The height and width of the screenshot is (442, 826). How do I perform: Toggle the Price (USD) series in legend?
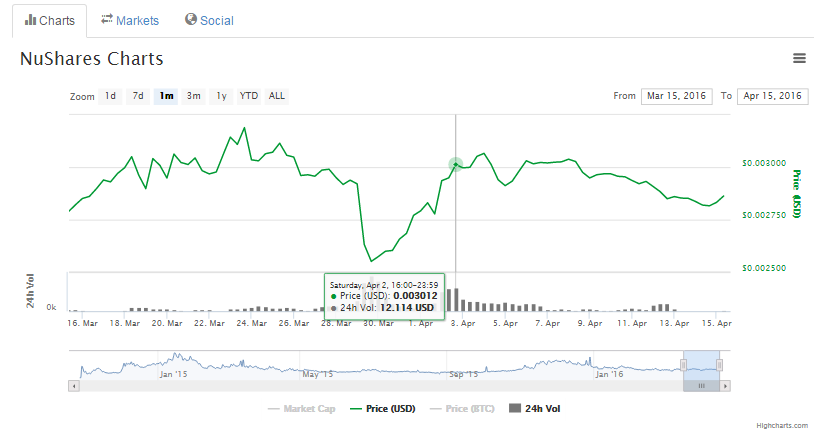click(383, 409)
